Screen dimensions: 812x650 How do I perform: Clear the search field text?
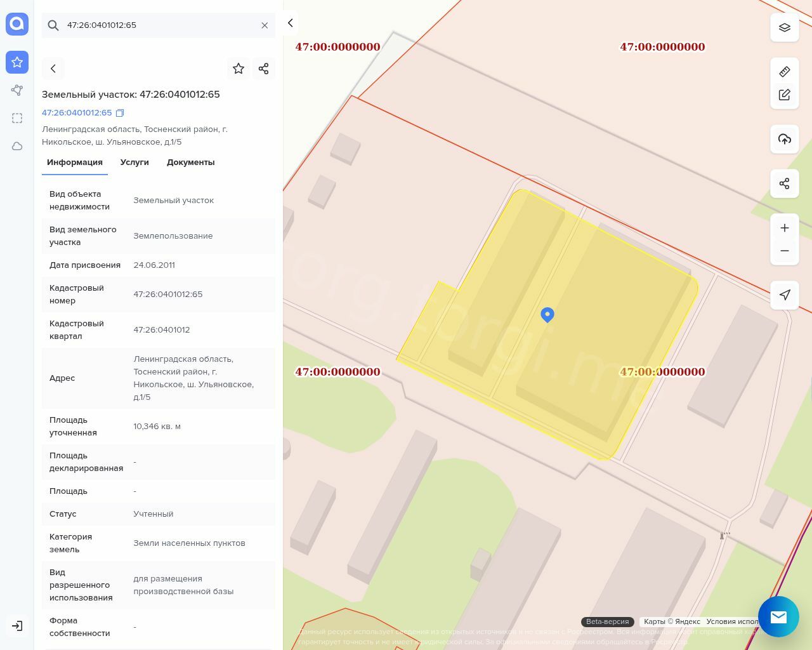265,25
